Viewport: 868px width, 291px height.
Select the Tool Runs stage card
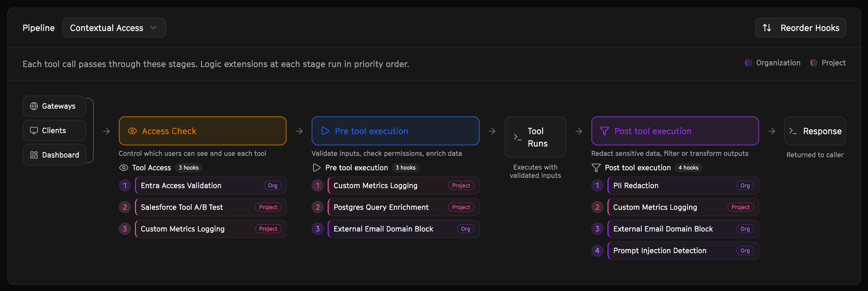[536, 137]
